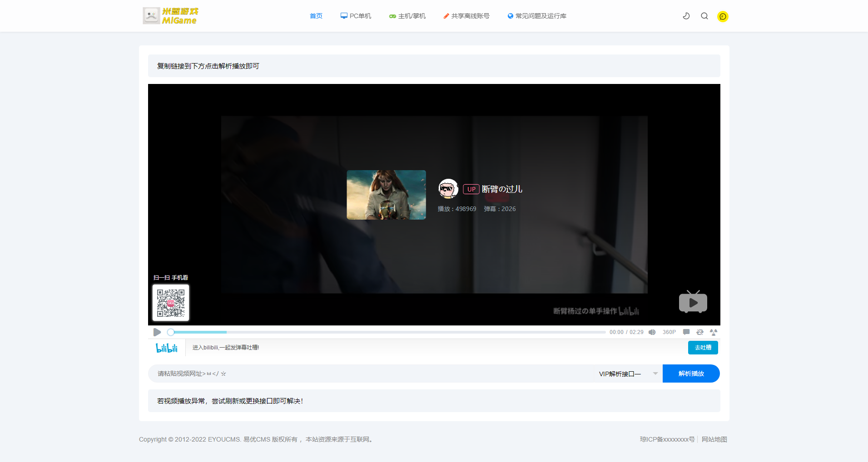Open the 常见问题及运行库 menu item
The height and width of the screenshot is (462, 868).
point(537,16)
